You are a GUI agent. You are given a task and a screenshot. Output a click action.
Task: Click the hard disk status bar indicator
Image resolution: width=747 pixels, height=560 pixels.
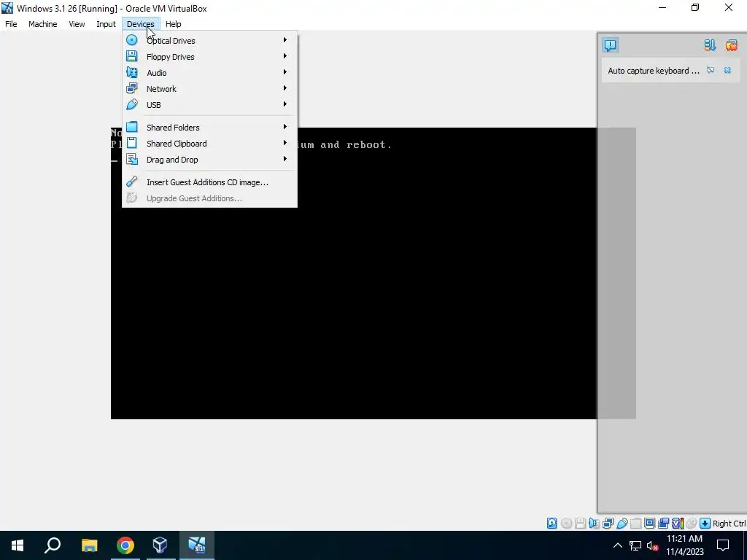pyautogui.click(x=551, y=524)
